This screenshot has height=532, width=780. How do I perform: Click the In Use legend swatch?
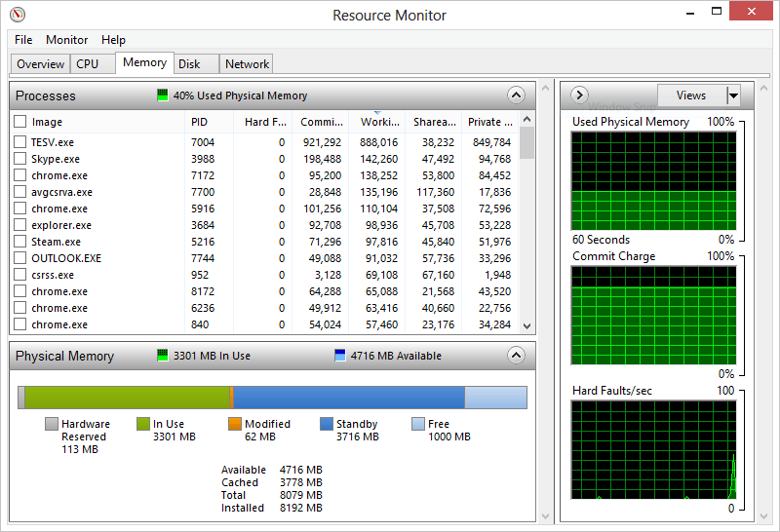click(x=143, y=424)
